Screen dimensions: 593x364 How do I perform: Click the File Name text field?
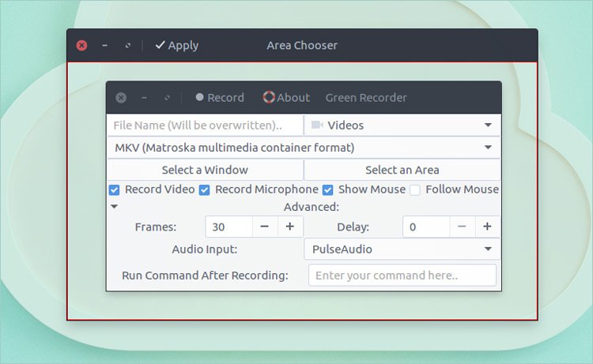coord(205,125)
